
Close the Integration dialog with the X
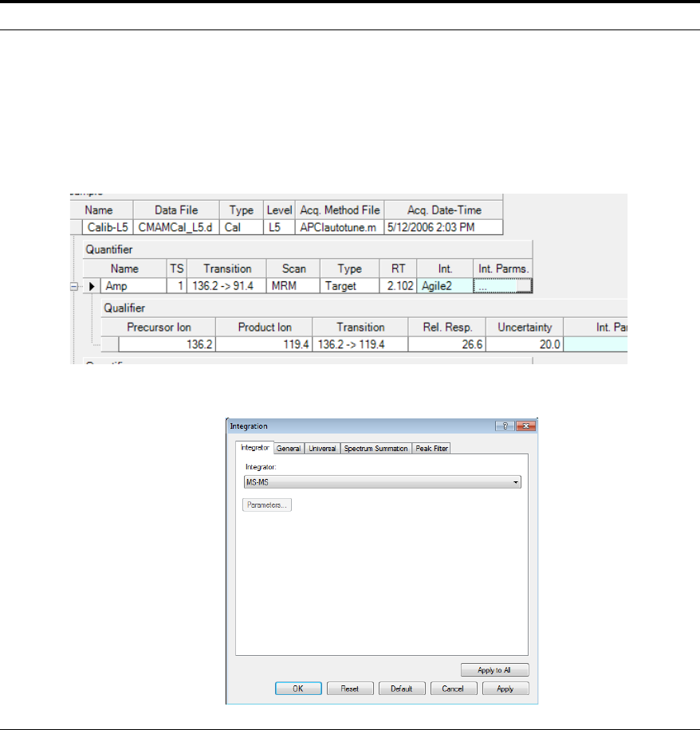tap(526, 426)
